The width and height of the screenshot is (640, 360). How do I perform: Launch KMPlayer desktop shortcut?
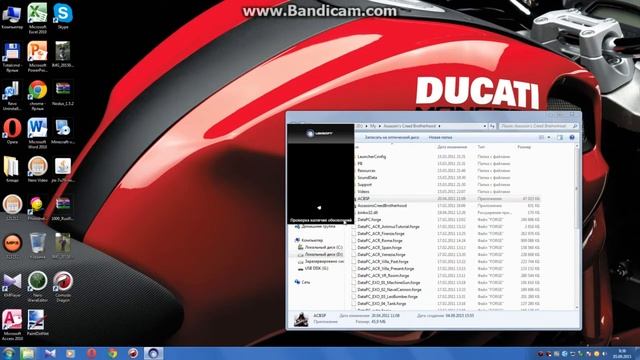pyautogui.click(x=12, y=283)
